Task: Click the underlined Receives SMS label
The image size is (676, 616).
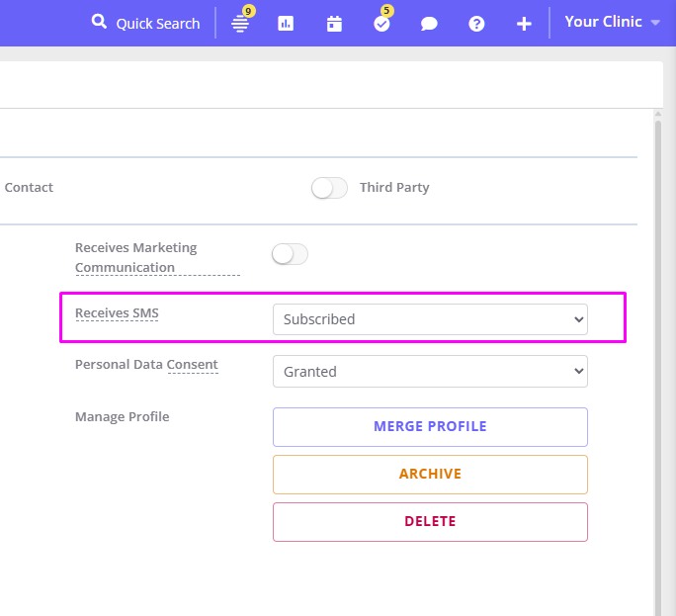Action: [117, 313]
